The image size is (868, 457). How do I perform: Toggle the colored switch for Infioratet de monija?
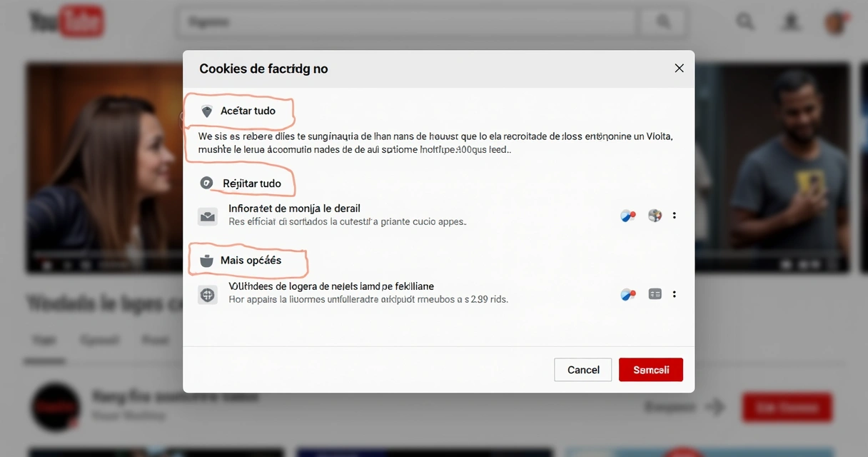coord(628,215)
